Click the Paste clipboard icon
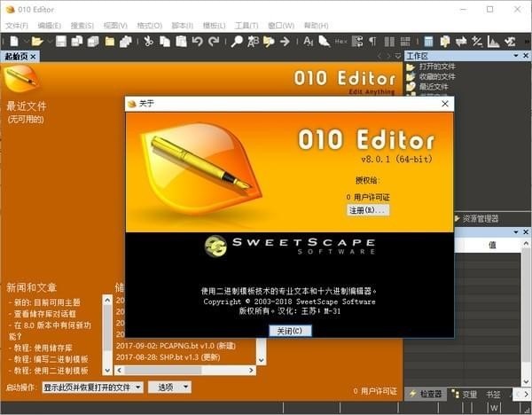Image resolution: width=532 pixels, height=415 pixels. 181,42
